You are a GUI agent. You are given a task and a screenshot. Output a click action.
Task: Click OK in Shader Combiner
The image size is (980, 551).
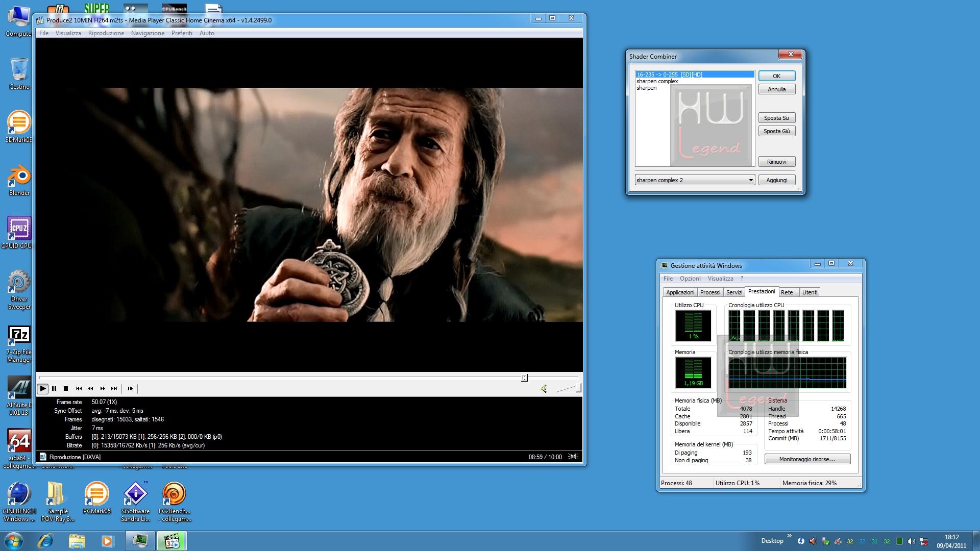(776, 76)
